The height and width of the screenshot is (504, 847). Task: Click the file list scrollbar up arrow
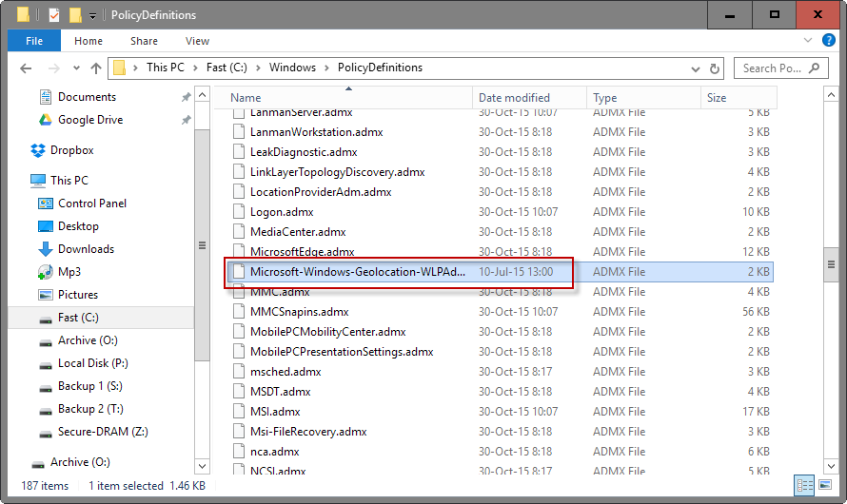coord(831,95)
